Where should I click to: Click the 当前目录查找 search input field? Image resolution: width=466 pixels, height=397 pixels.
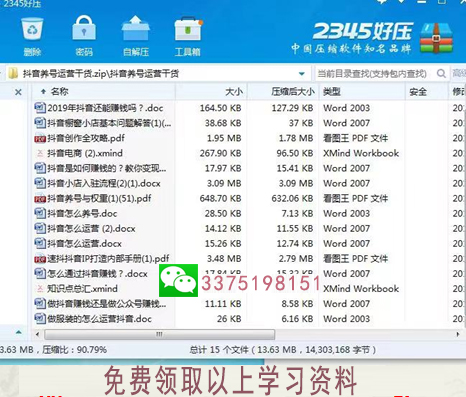pyautogui.click(x=375, y=74)
